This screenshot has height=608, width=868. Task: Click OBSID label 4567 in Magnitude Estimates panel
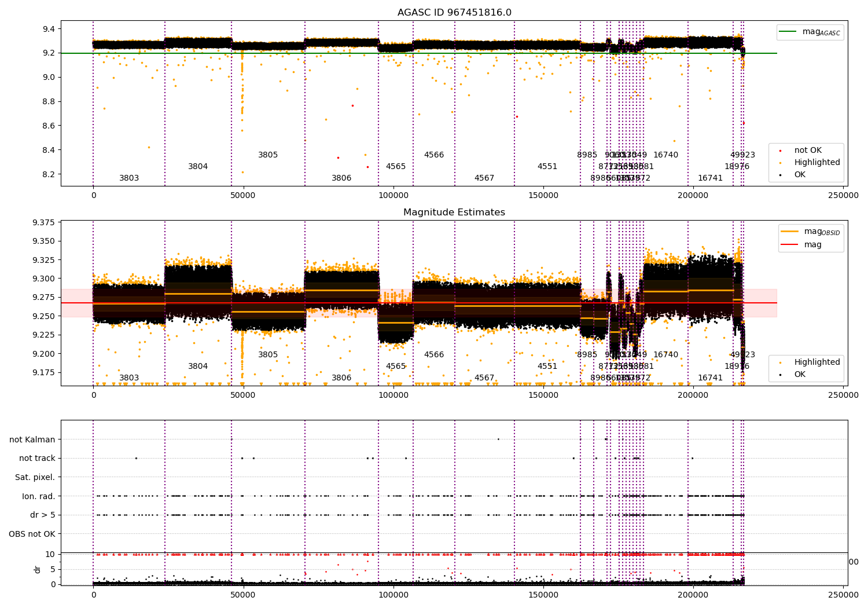click(484, 378)
